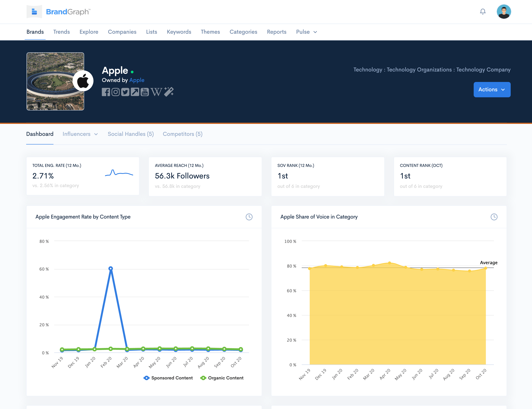Screen dimensions: 532x409
Task: Click the Engagement Rate chart clock icon
Action: pos(249,217)
